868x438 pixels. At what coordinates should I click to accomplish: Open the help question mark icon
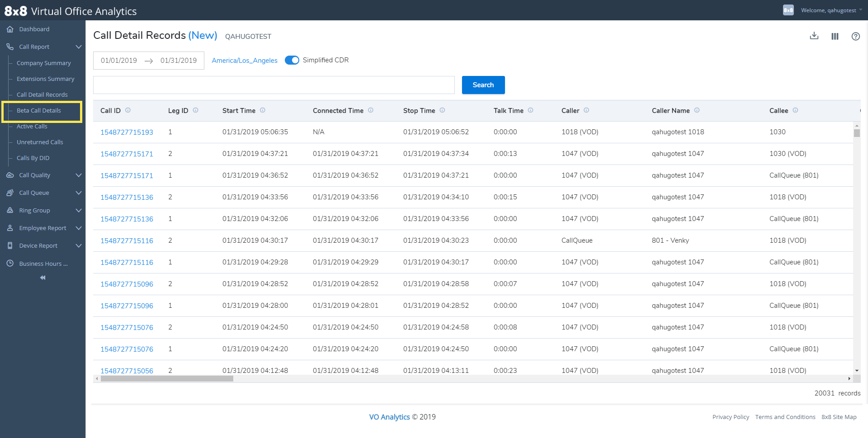[x=856, y=36]
